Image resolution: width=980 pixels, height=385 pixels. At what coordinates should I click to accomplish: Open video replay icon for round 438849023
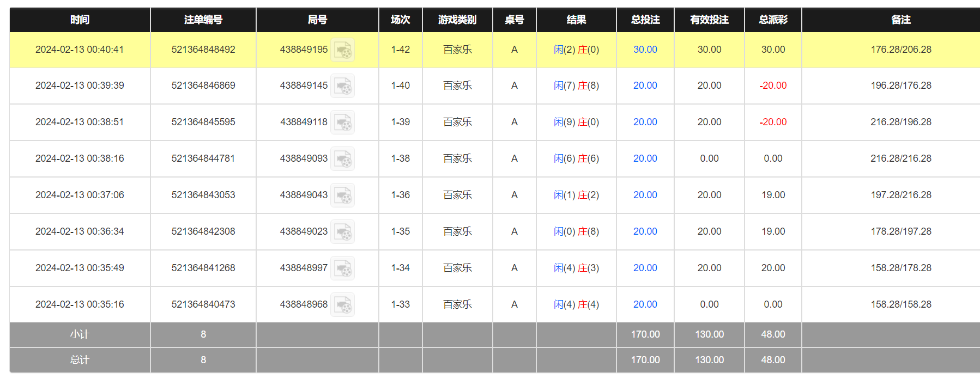pos(343,232)
